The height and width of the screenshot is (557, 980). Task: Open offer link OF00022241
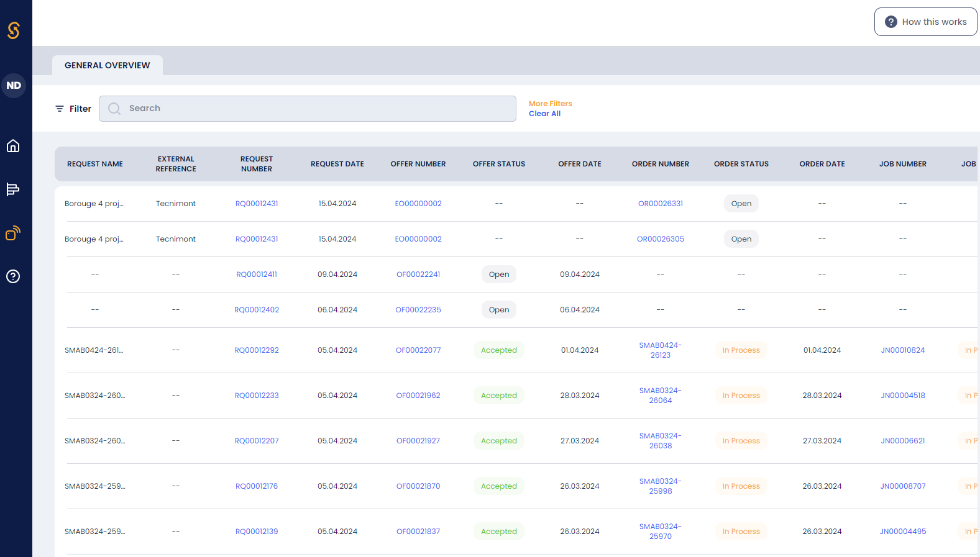(x=418, y=274)
